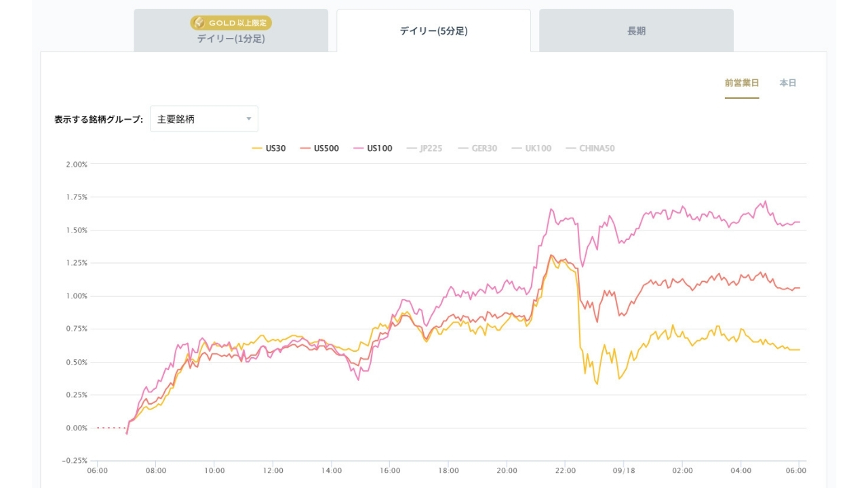Enable GER30 series in legend

tap(477, 148)
